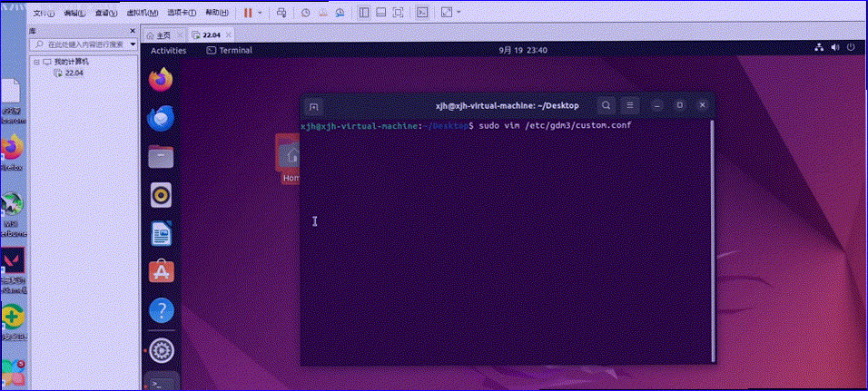The image size is (868, 391).
Task: Close the 22.04 tab
Action: [228, 34]
